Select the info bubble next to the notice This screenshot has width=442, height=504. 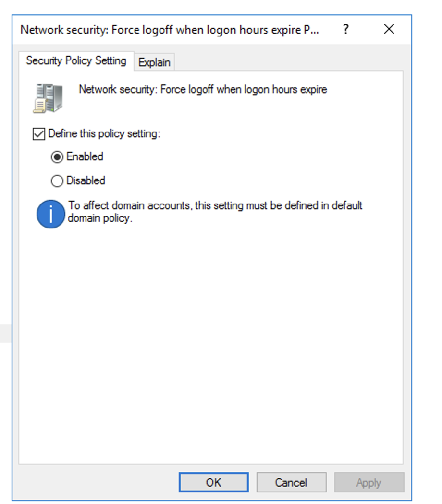(x=50, y=211)
